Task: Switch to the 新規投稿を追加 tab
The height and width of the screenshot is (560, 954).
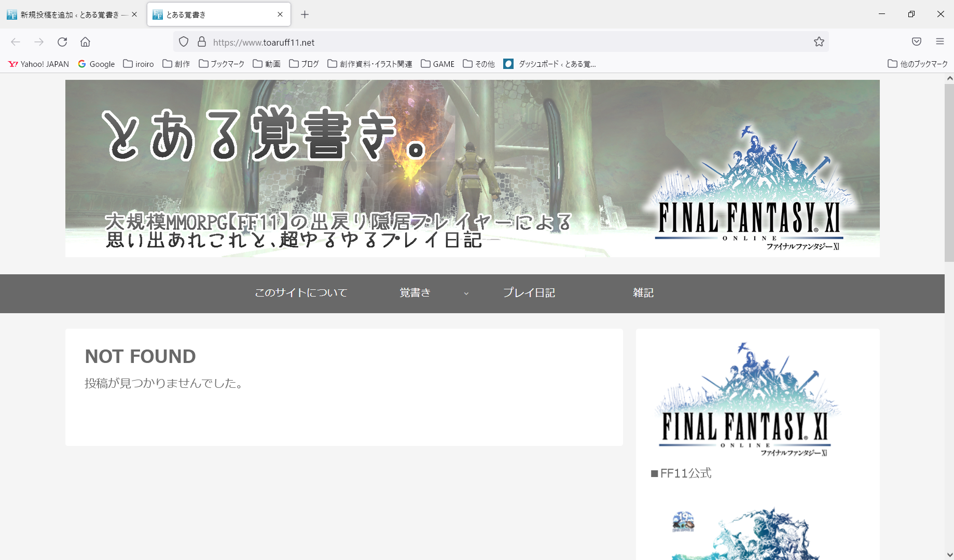Action: tap(73, 15)
